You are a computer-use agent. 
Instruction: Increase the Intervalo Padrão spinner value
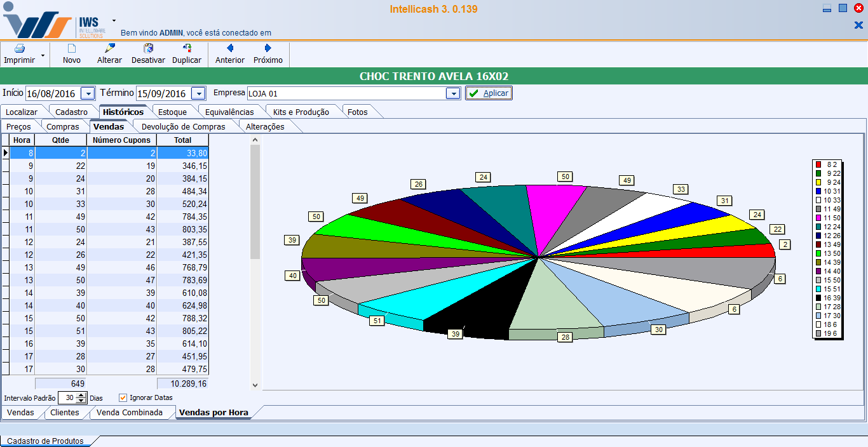pyautogui.click(x=81, y=395)
